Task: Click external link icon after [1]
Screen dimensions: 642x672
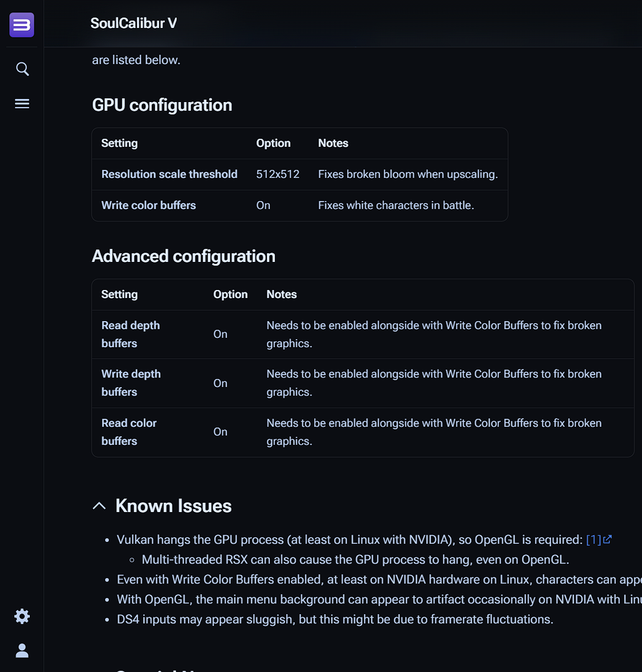Action: [x=608, y=539]
